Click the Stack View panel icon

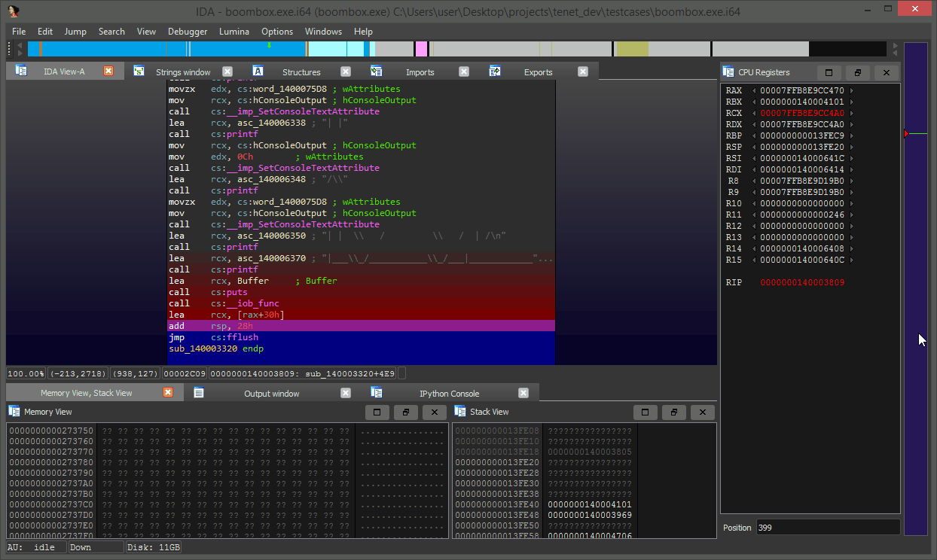click(x=461, y=411)
